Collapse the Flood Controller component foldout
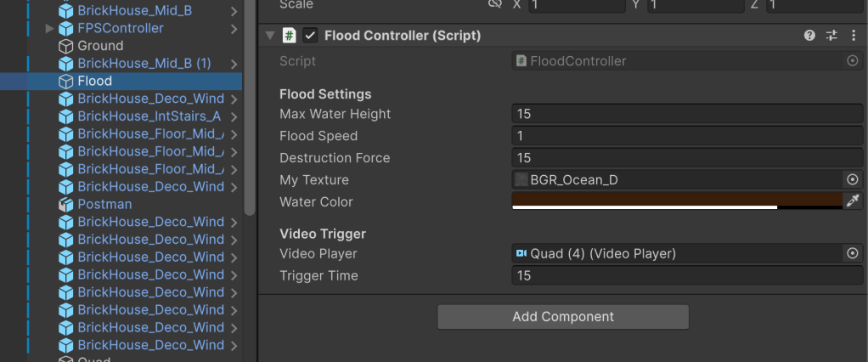This screenshot has width=868, height=362. click(x=270, y=36)
